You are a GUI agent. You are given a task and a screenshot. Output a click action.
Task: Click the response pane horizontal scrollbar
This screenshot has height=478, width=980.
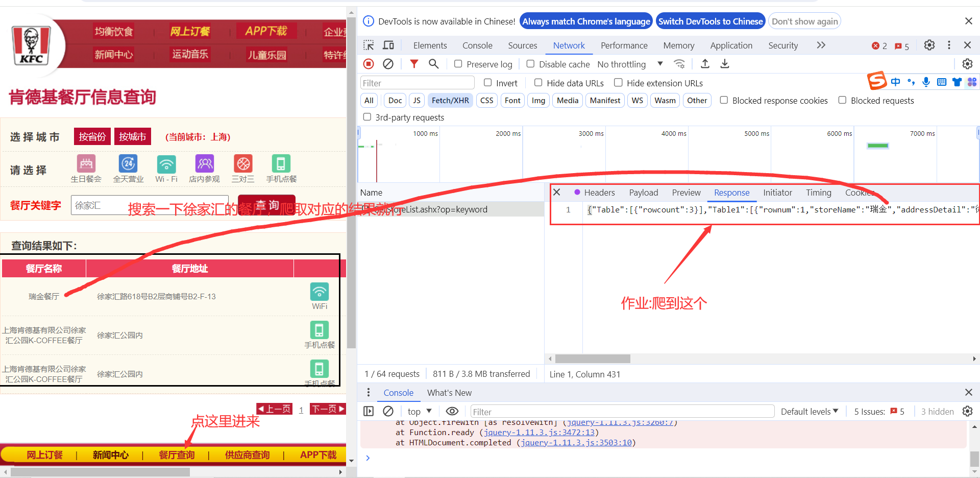click(x=593, y=358)
